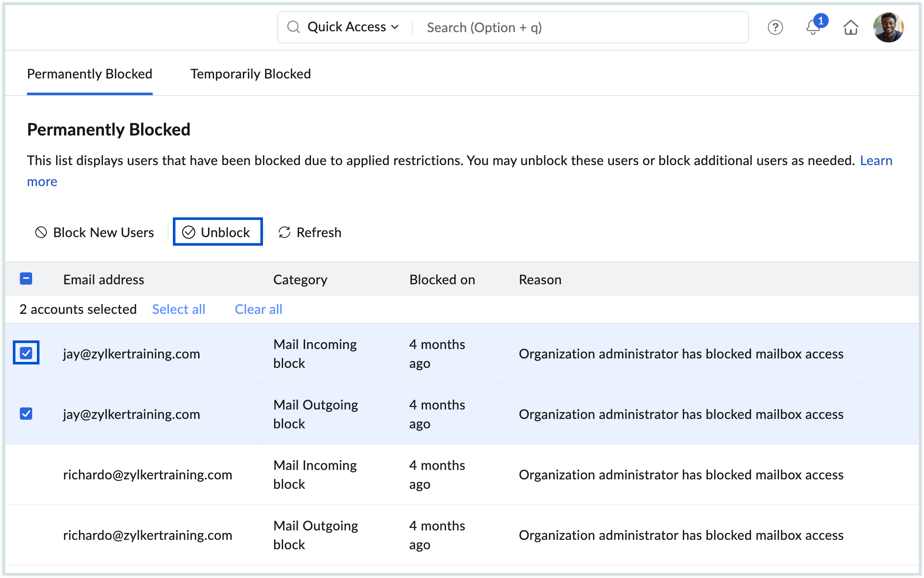Viewport: 924px width, 578px height.
Task: Click the search magnifier icon
Action: tap(293, 27)
